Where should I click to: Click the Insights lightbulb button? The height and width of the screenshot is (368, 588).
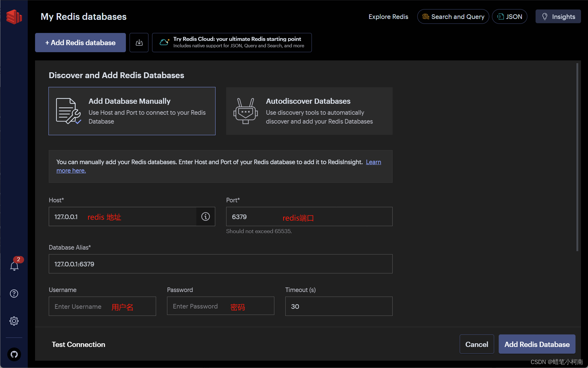pyautogui.click(x=558, y=16)
